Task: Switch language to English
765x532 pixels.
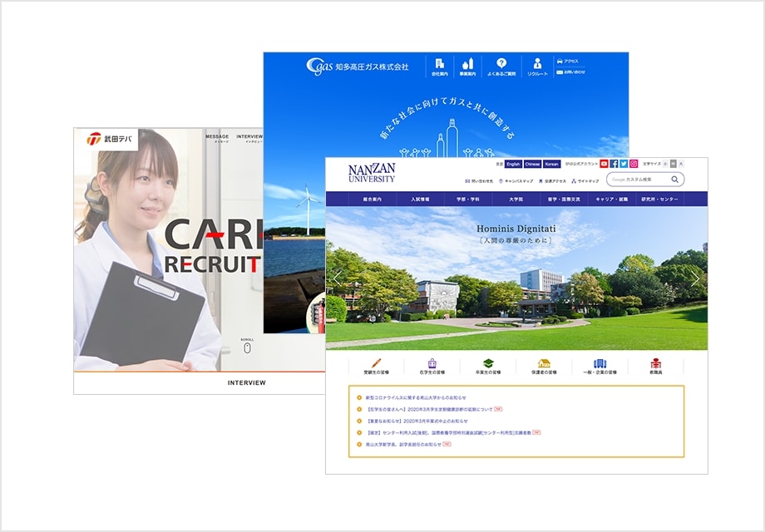Action: 513,165
